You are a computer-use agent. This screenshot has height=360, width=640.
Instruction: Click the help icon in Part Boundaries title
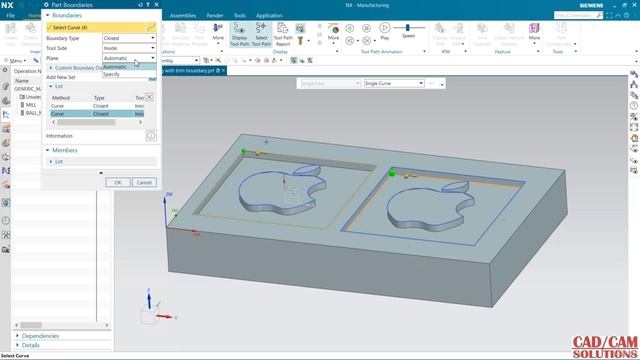pyautogui.click(x=148, y=5)
